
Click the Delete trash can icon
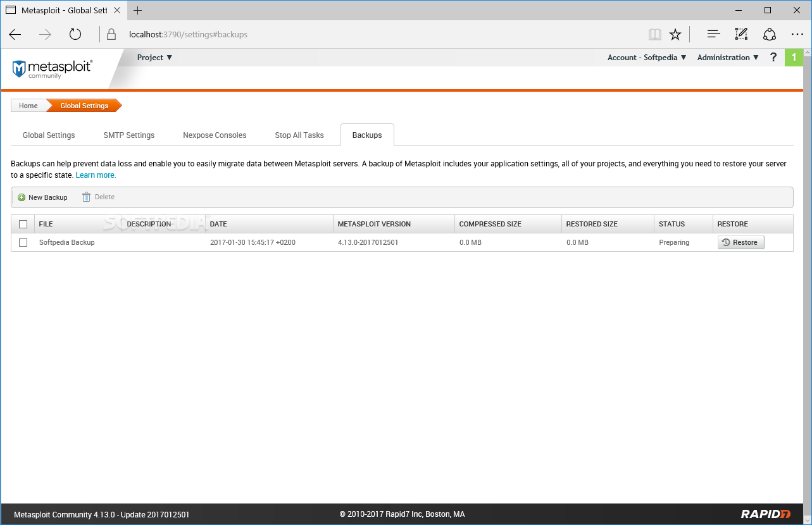coord(87,197)
